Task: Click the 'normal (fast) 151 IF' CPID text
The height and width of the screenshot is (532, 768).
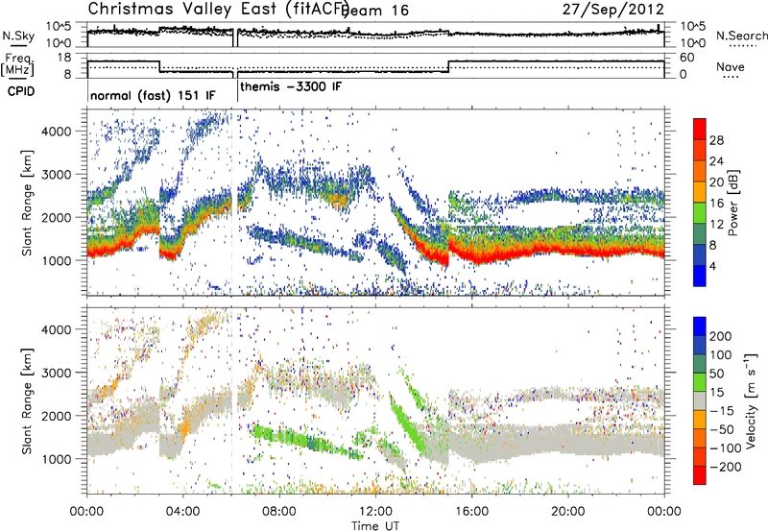Action: (x=153, y=95)
